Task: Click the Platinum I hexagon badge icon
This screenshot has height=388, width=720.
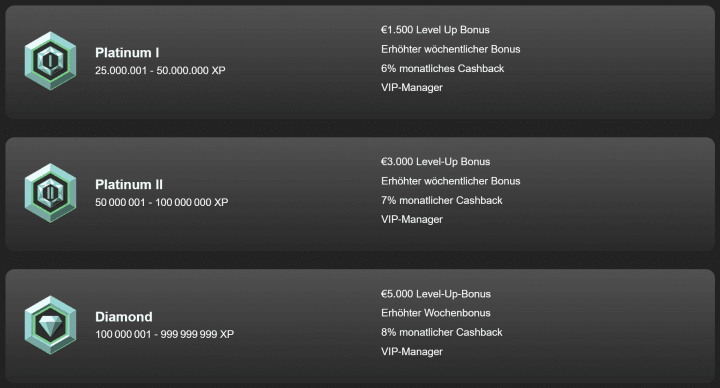Action: click(51, 61)
